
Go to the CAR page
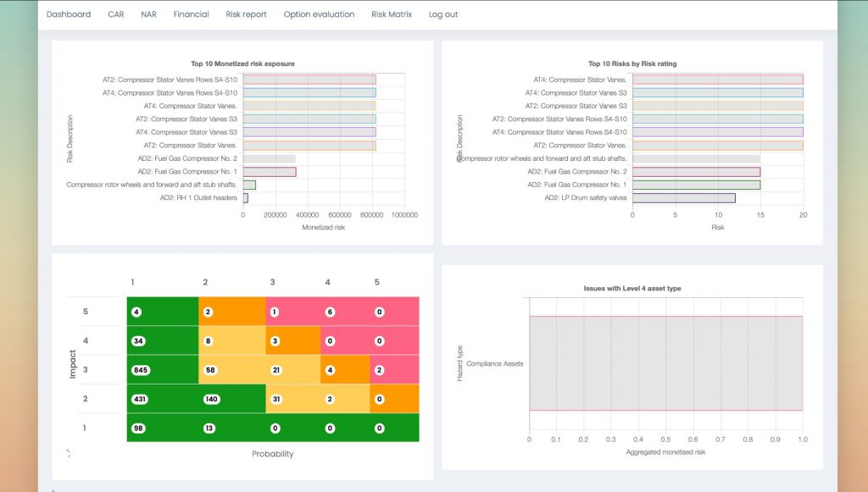(x=115, y=14)
